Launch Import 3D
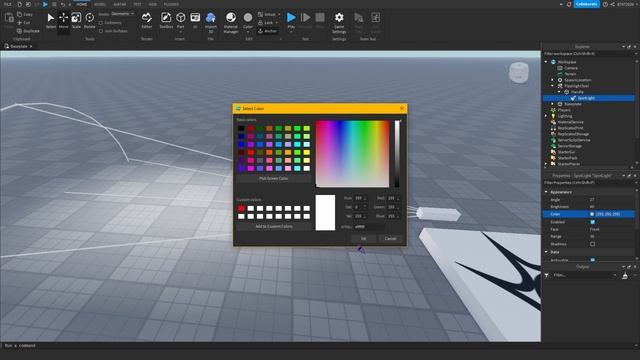 coord(211,22)
